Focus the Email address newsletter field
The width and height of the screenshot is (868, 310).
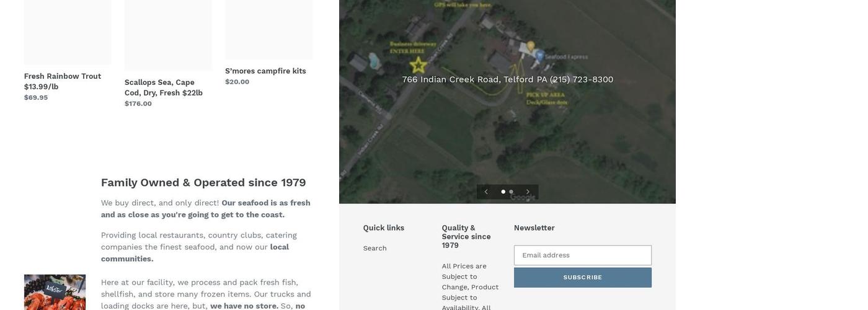(582, 255)
